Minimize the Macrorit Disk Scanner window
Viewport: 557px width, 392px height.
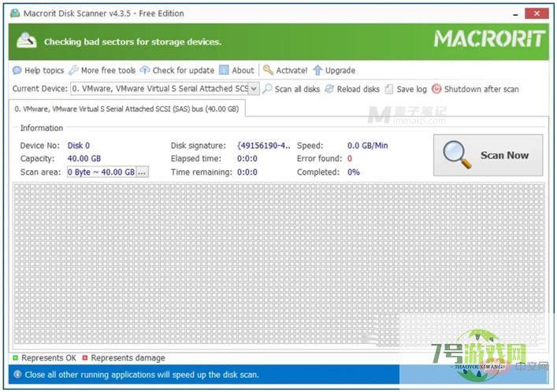click(515, 14)
